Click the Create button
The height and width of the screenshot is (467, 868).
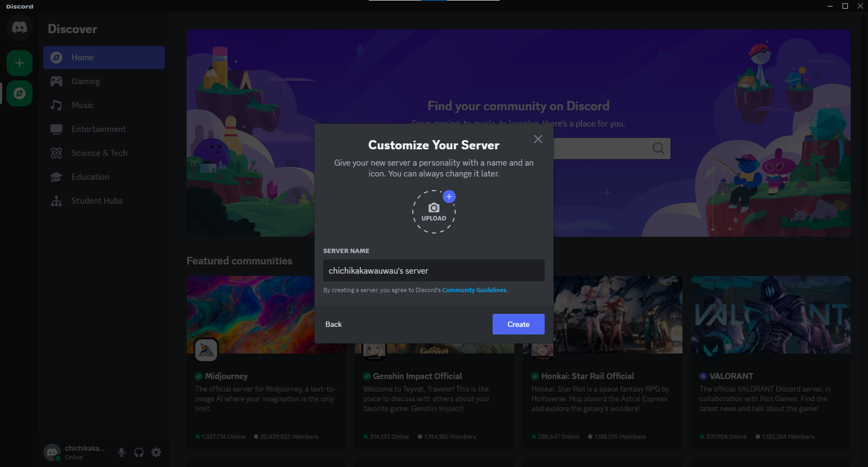point(519,324)
